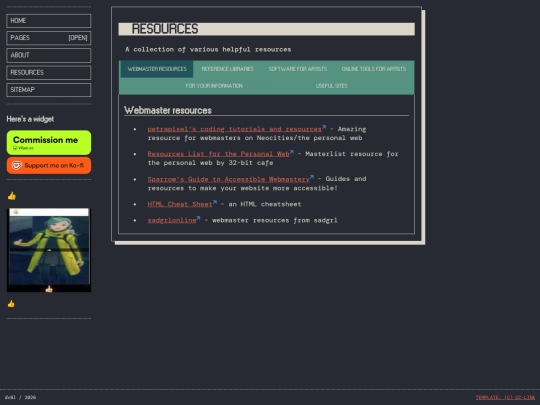Open Resources List for the Personal Web
Screen dimensions: 540x405
tap(218, 154)
